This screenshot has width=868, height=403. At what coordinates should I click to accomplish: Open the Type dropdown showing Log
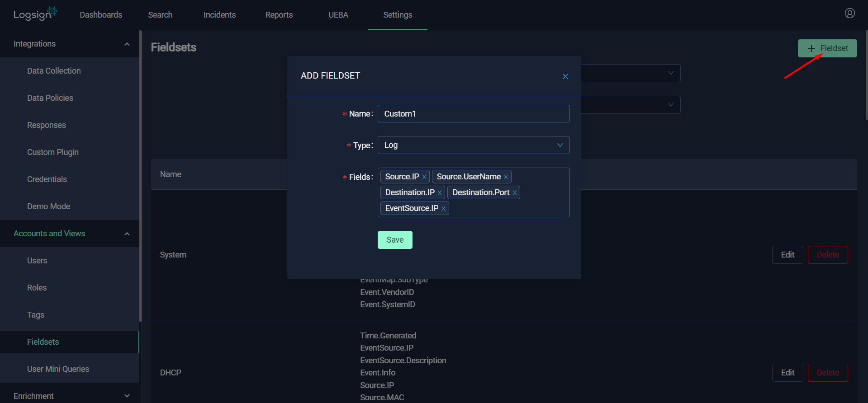point(474,145)
